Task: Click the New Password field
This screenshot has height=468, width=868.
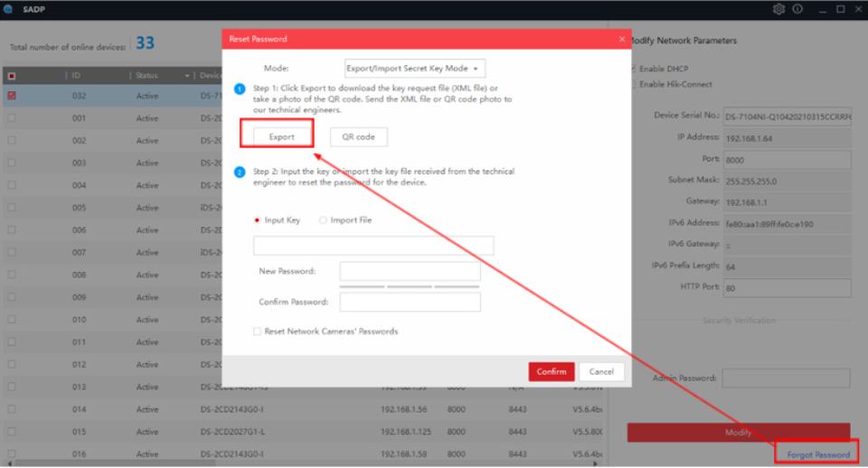Action: pos(410,272)
